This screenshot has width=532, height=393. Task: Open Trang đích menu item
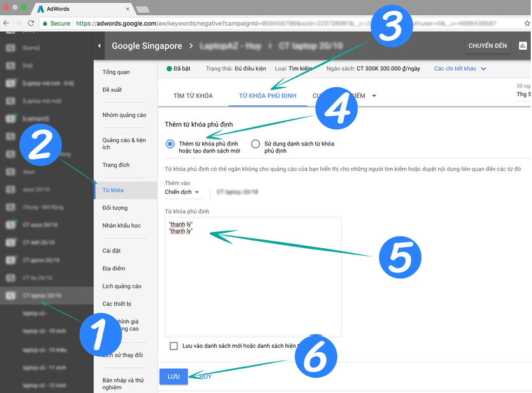pos(116,165)
